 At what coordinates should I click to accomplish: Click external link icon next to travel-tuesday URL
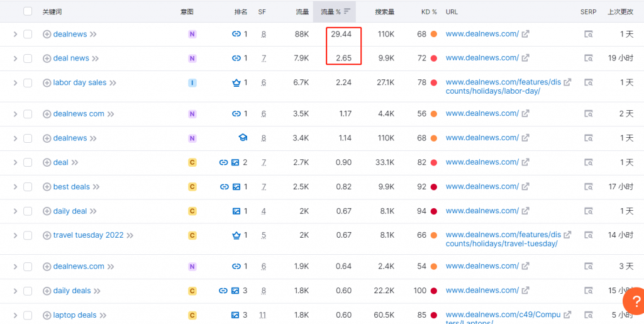[x=567, y=235]
